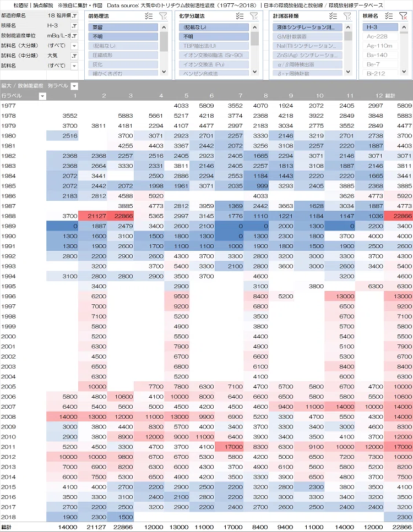
Task: Click the 前処理法 slicer's scroll-down arrow
Action: 164,72
